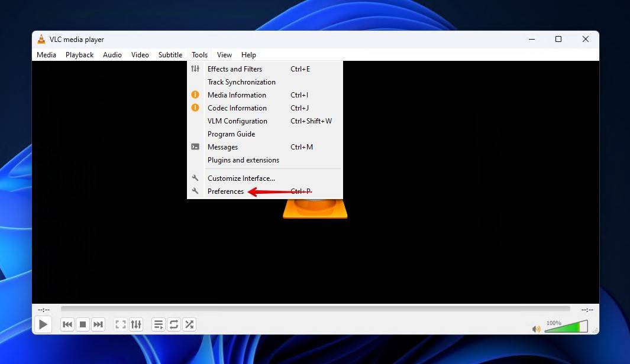
Task: Skip to previous media track
Action: pos(67,324)
